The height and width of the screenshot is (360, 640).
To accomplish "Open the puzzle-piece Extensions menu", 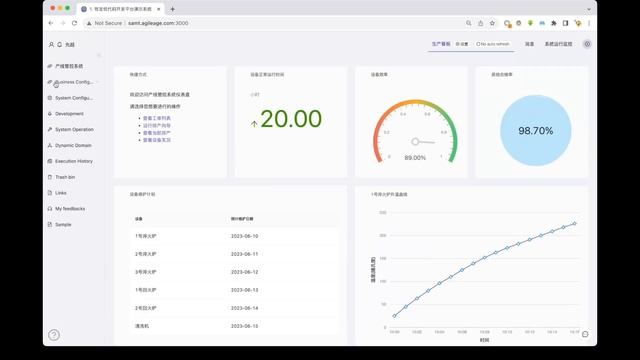I will pos(553,23).
